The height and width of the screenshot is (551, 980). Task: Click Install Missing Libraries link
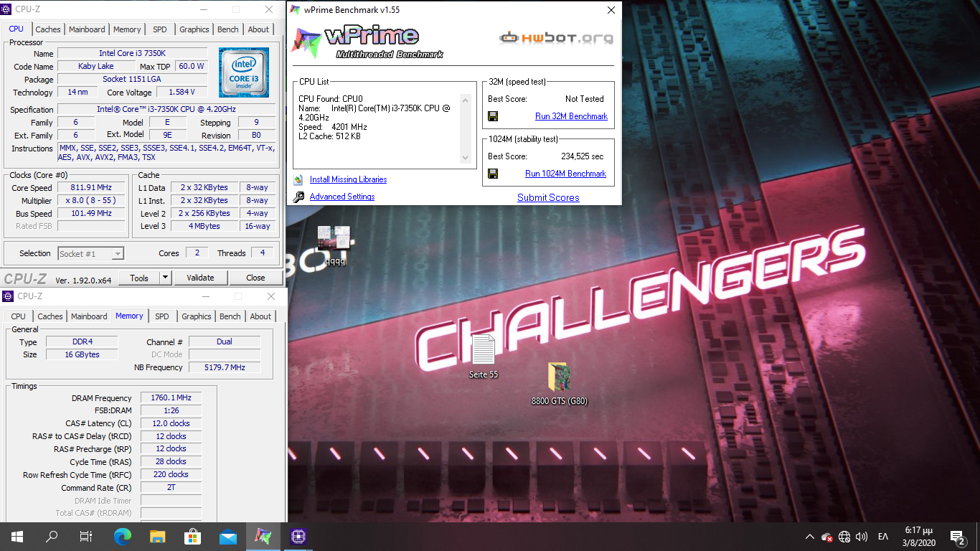point(348,179)
